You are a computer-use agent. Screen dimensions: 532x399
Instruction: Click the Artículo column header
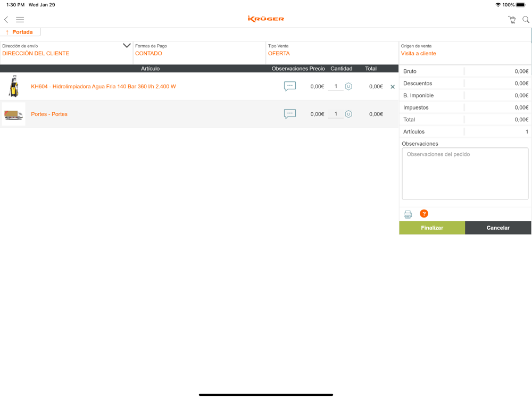(151, 69)
